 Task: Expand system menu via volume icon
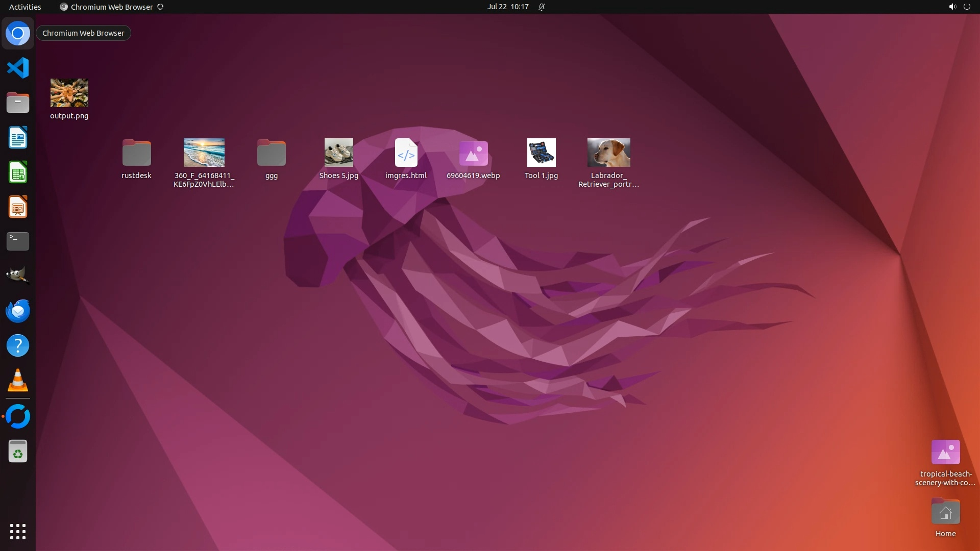coord(952,7)
